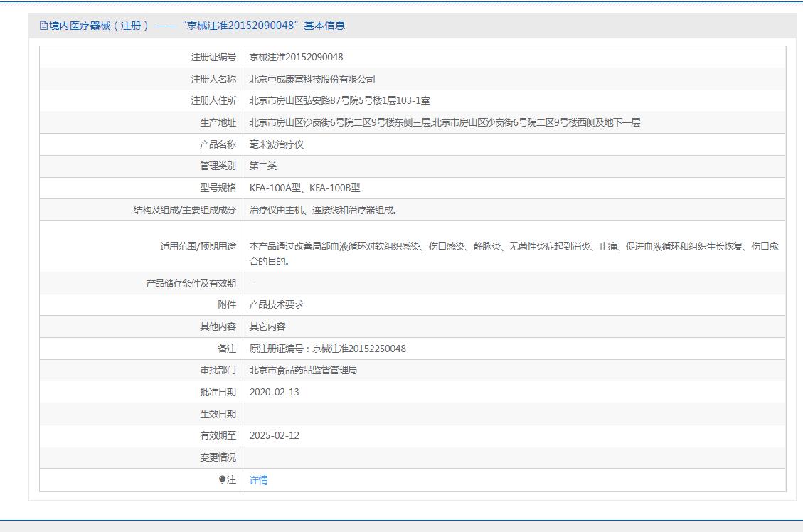Click the value 其它内容

267,326
